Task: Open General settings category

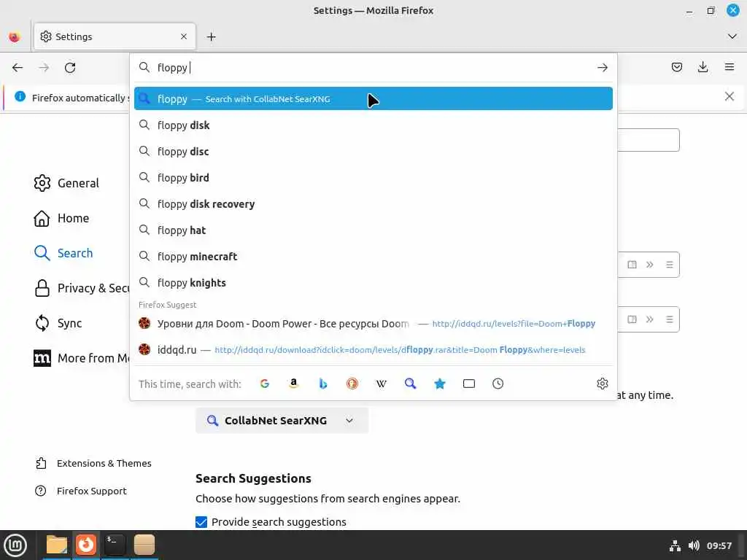Action: point(66,183)
